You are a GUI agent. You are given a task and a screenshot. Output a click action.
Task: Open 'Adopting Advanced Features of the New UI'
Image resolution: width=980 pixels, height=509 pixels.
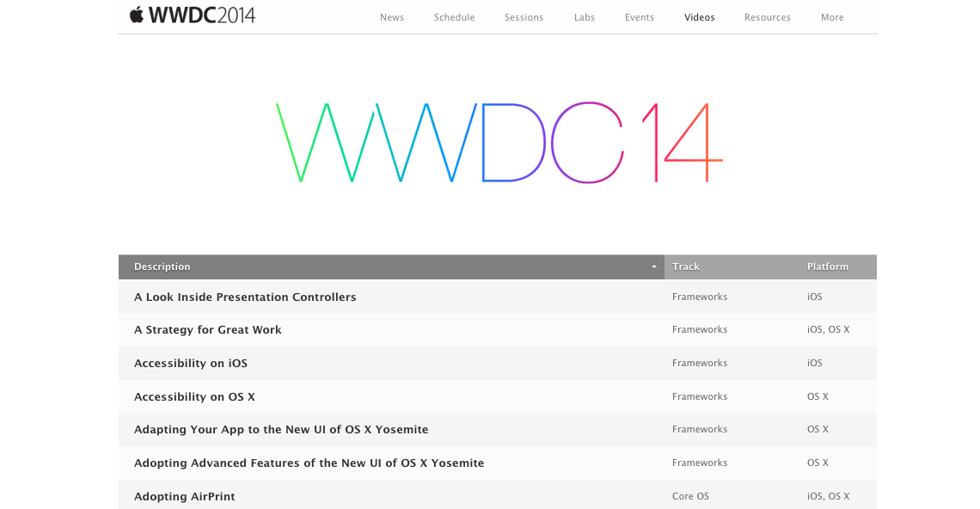click(x=309, y=463)
